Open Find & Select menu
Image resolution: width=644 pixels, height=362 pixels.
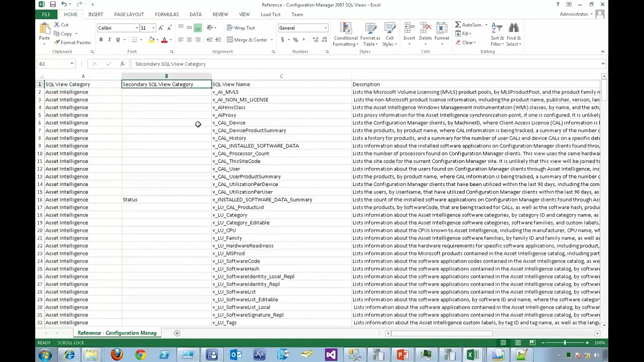[x=514, y=35]
